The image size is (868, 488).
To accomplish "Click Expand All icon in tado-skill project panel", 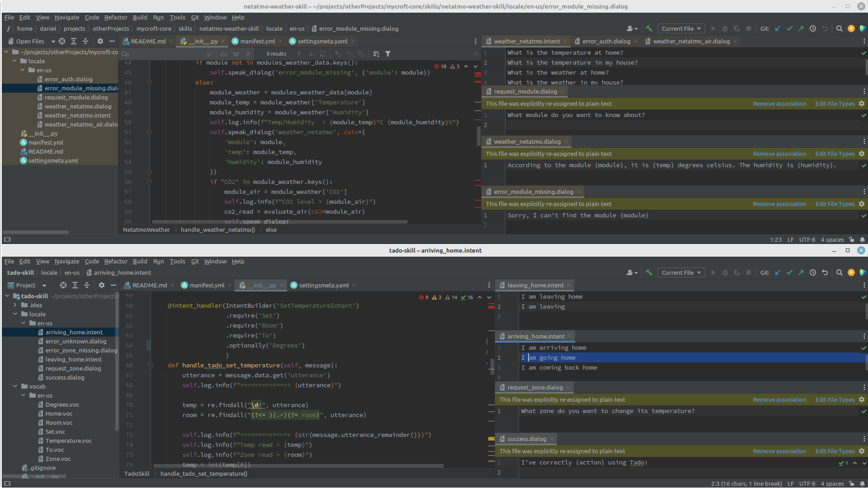I will point(75,285).
